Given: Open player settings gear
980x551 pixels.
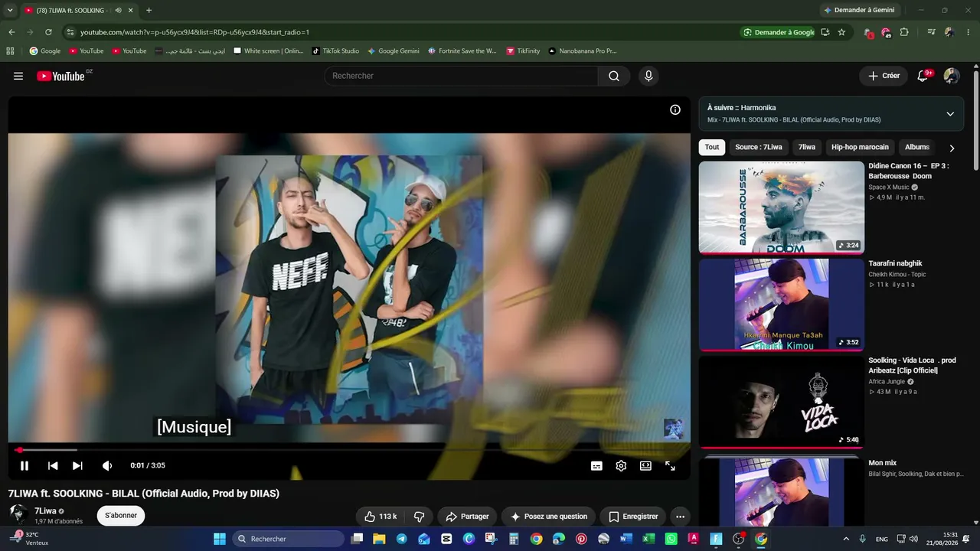Looking at the screenshot, I should pos(621,465).
